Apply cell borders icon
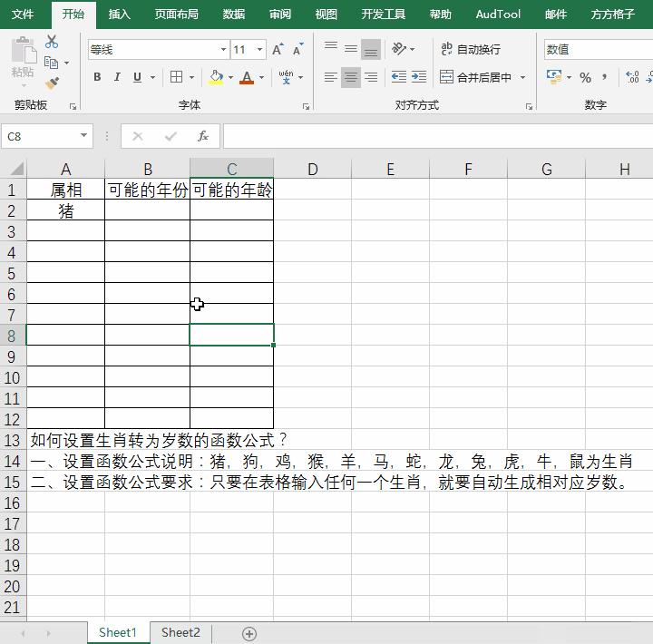This screenshot has width=653, height=644. click(x=177, y=77)
